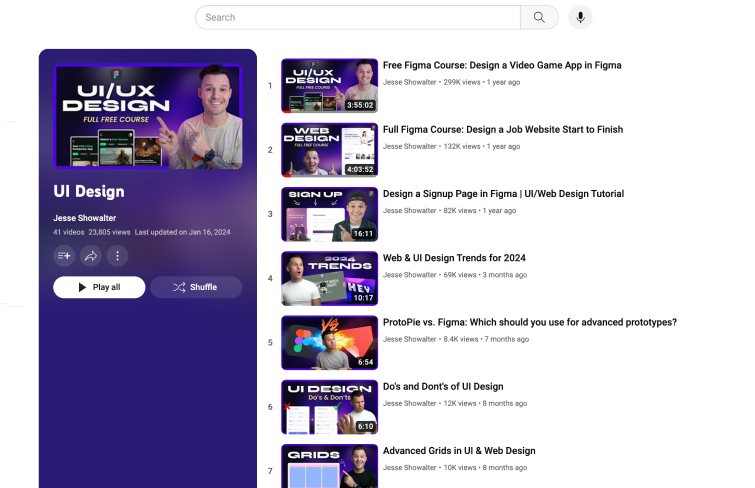Open the playlist cover thumbnail

click(147, 116)
